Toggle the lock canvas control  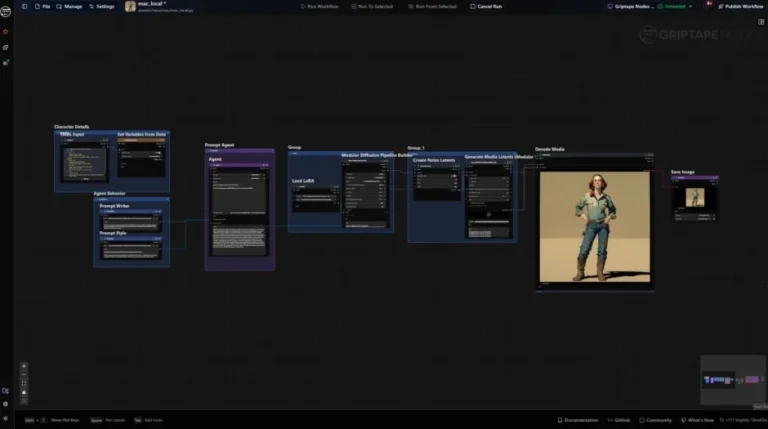[24, 392]
